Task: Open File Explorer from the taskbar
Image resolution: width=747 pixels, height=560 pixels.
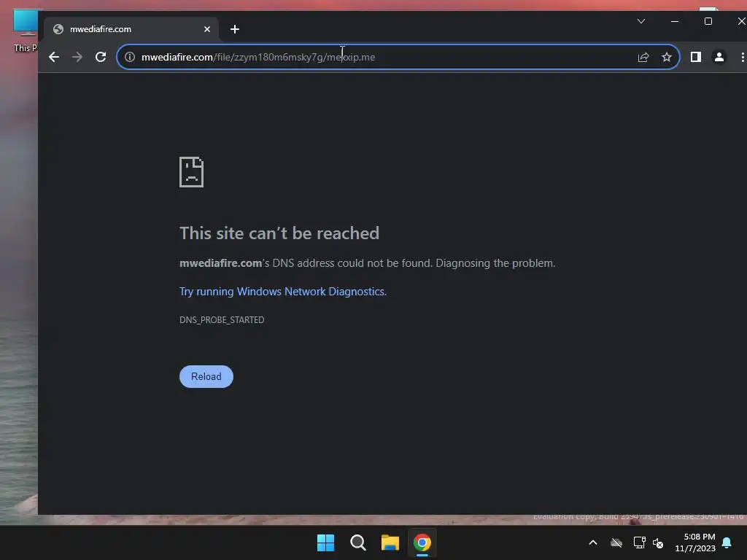Action: tap(390, 542)
